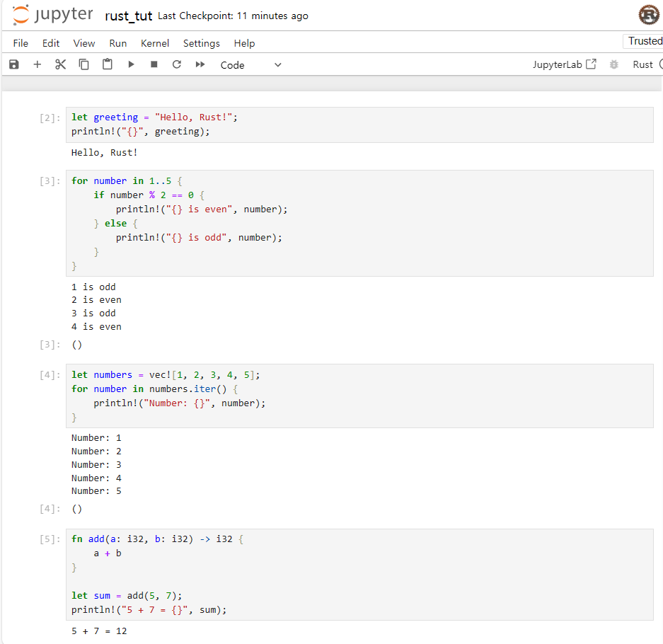Open the cell type dropdown showing Code
The height and width of the screenshot is (644, 663).
251,64
